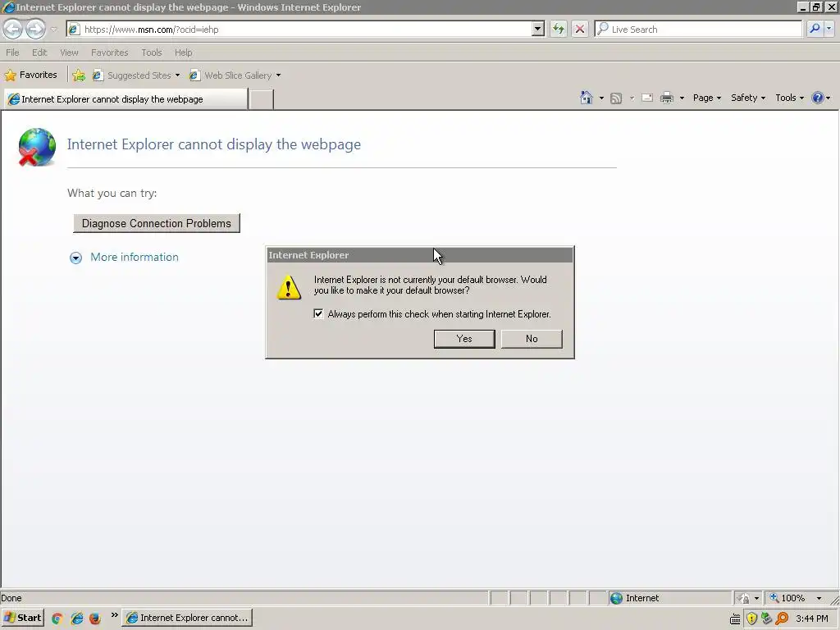Click the More information link
The image size is (840, 630).
coord(135,257)
